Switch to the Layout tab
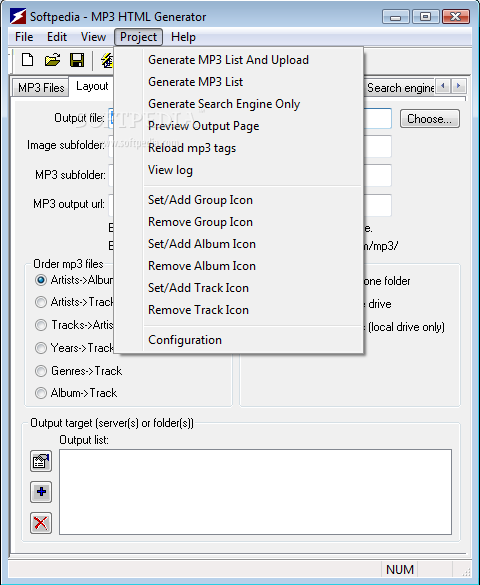Viewport: 480px width, 585px height. tap(92, 86)
